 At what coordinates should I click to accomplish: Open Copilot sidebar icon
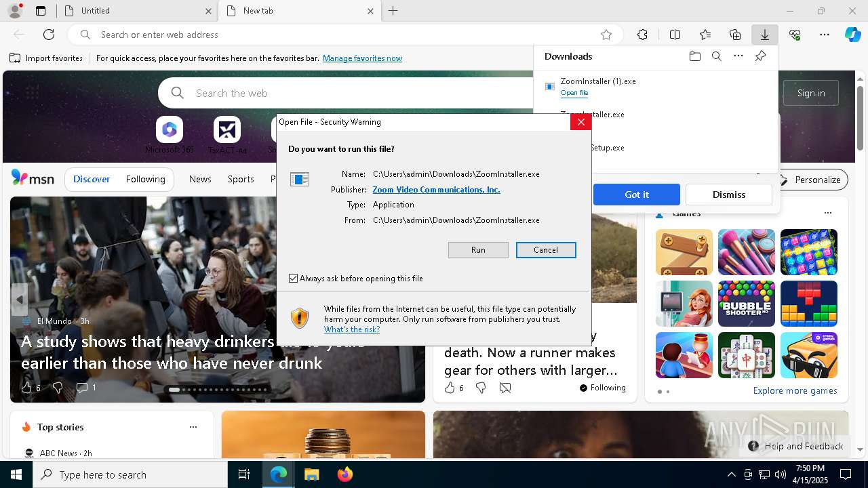(x=852, y=35)
